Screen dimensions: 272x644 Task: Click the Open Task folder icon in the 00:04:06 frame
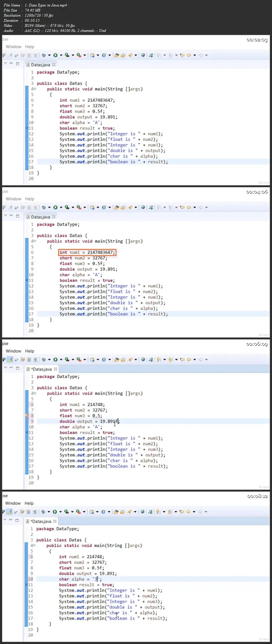[123, 207]
